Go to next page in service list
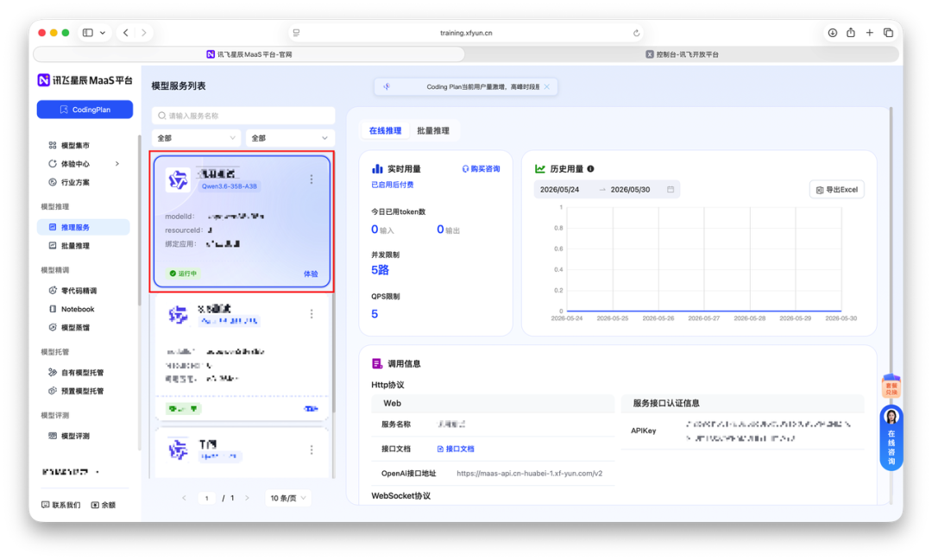932x560 pixels. tap(248, 498)
